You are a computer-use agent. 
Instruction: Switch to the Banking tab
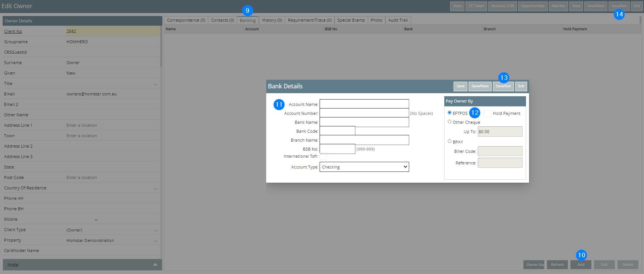coord(248,21)
